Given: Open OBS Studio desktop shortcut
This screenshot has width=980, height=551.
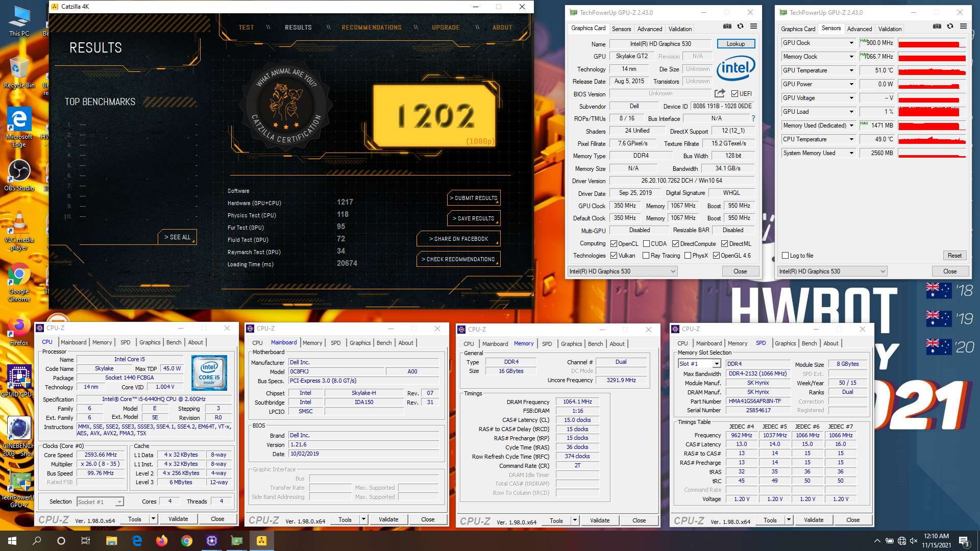Looking at the screenshot, I should tap(19, 175).
